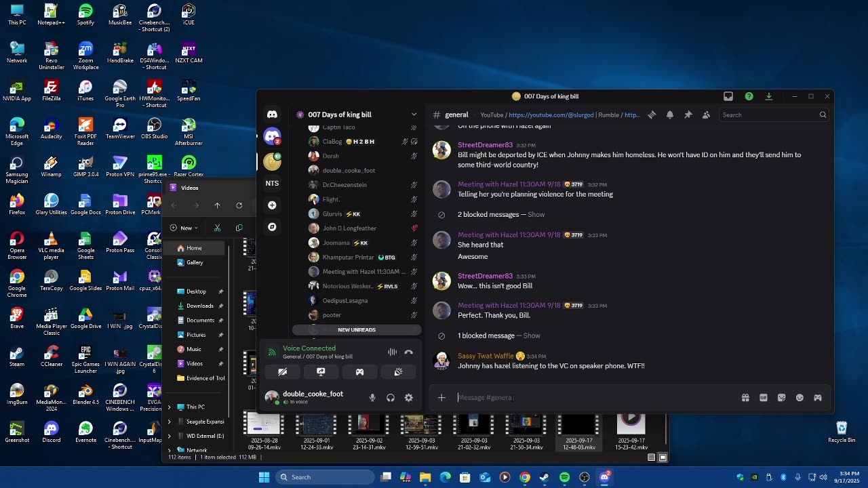Image resolution: width=868 pixels, height=488 pixels.
Task: Open apps launcher icon in message bar
Action: (818, 398)
